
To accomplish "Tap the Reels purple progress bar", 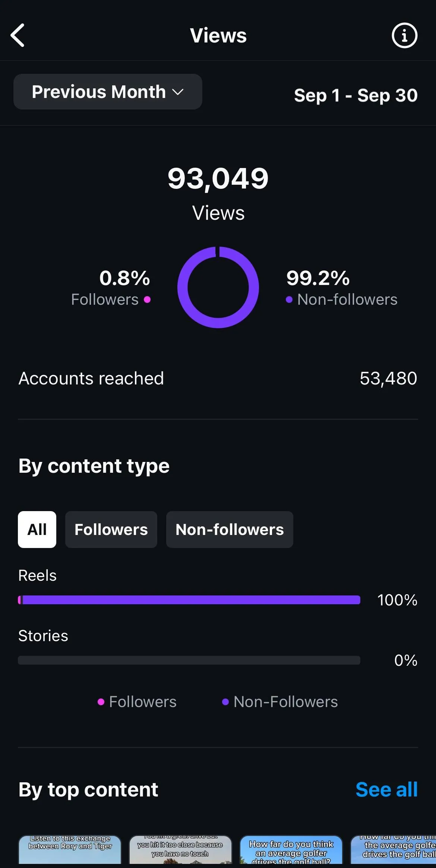I will [189, 600].
